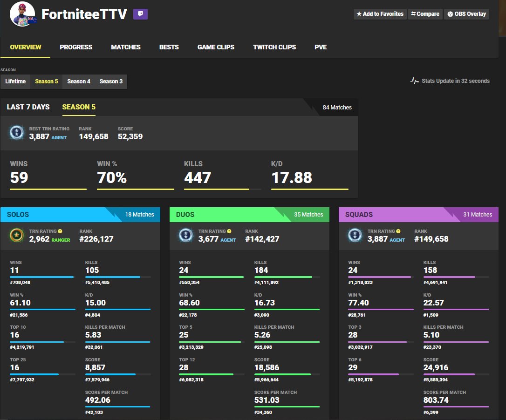
Task: Open the Twitch Clips tab
Action: pos(274,47)
